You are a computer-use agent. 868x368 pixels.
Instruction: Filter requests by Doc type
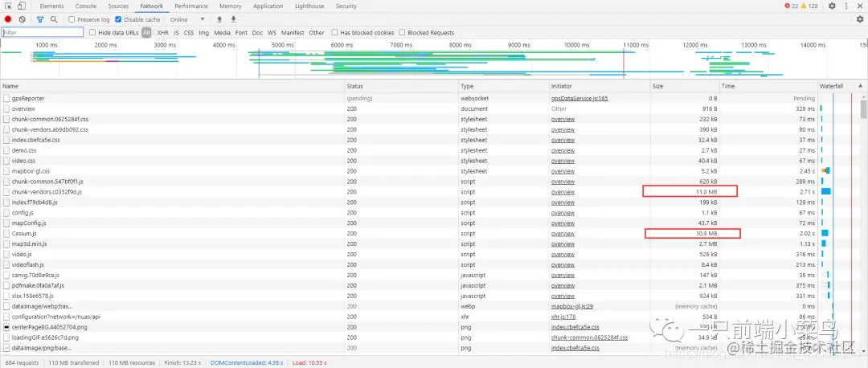pyautogui.click(x=257, y=33)
